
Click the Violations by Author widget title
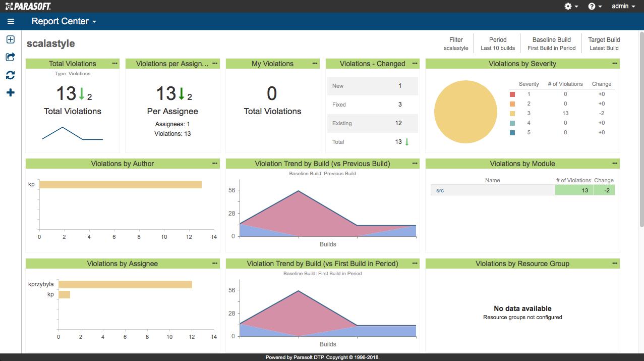pos(123,164)
